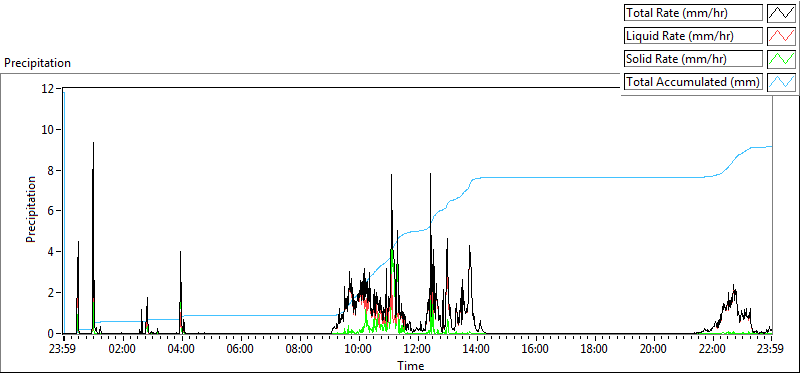Click the 0 value on the y-axis

tap(52, 334)
